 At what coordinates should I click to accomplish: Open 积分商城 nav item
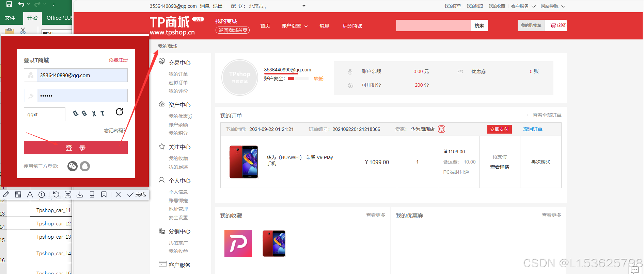click(352, 26)
